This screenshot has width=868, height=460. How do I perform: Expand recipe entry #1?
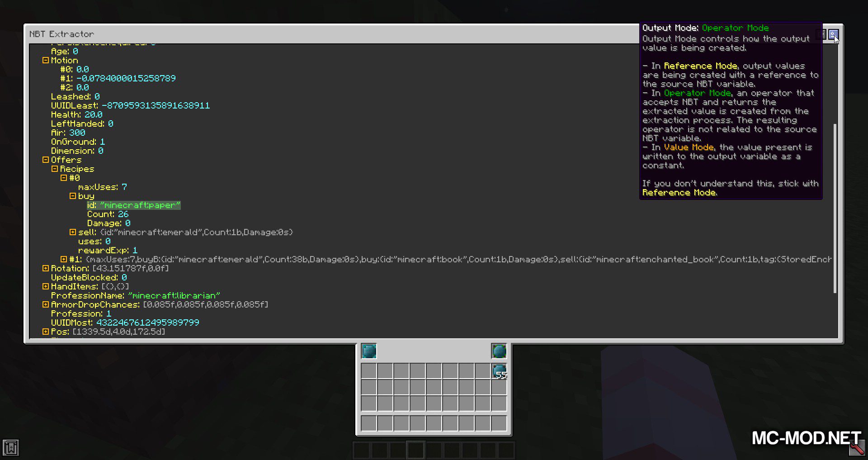tap(64, 259)
